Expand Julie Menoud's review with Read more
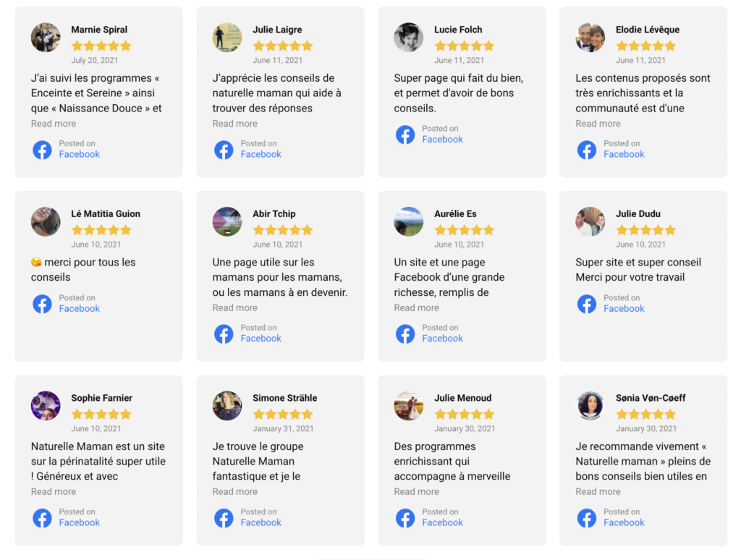The width and height of the screenshot is (741, 560). click(x=417, y=492)
